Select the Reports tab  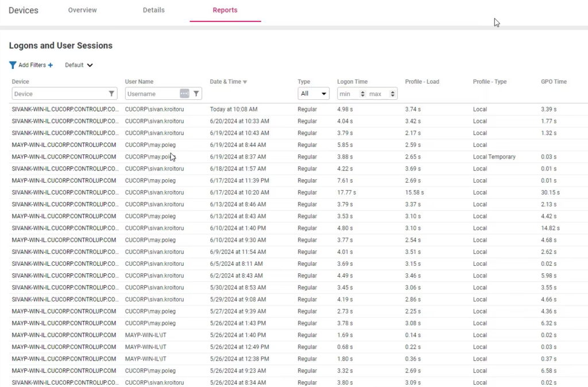tap(225, 10)
